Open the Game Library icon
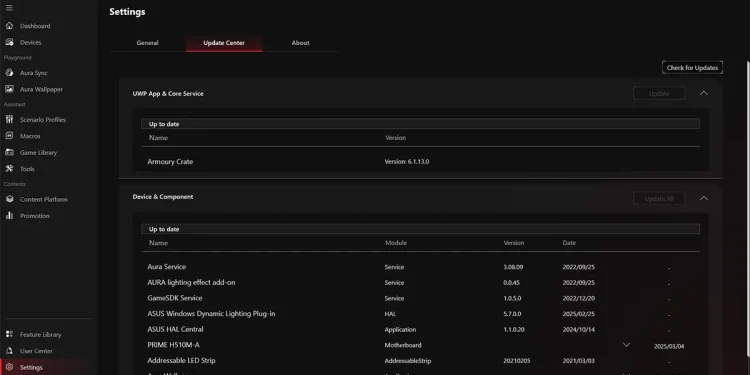 click(x=9, y=152)
